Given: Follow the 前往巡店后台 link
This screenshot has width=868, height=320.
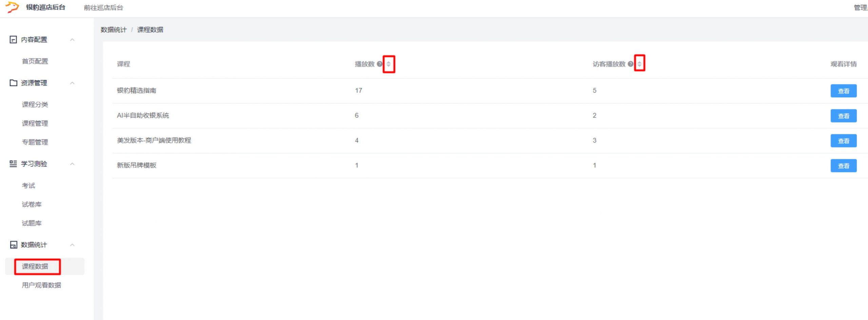Looking at the screenshot, I should (103, 7).
